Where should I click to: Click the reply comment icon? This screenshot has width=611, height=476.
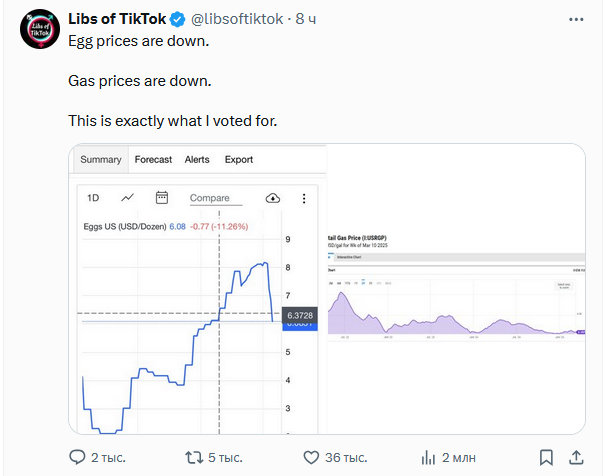click(x=78, y=457)
